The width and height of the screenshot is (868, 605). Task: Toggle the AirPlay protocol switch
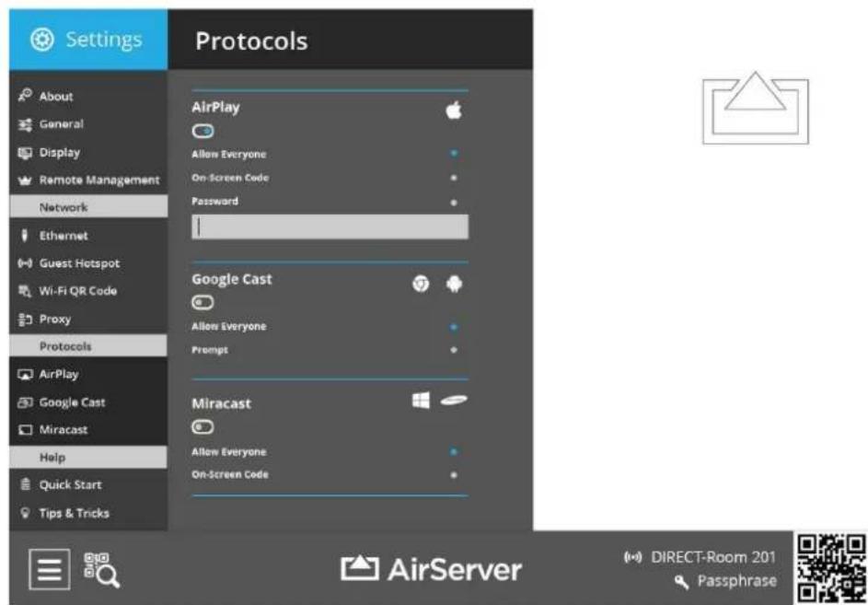pyautogui.click(x=203, y=132)
